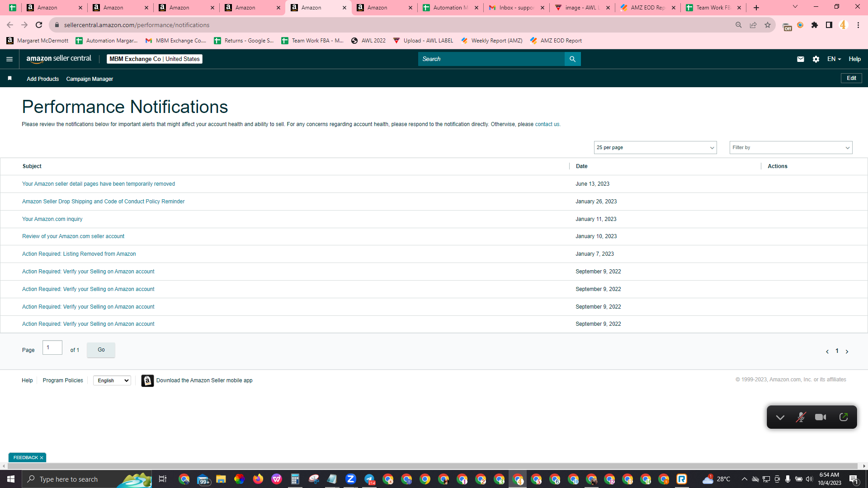This screenshot has width=868, height=488.
Task: Go back to the previous page
Action: (x=10, y=25)
